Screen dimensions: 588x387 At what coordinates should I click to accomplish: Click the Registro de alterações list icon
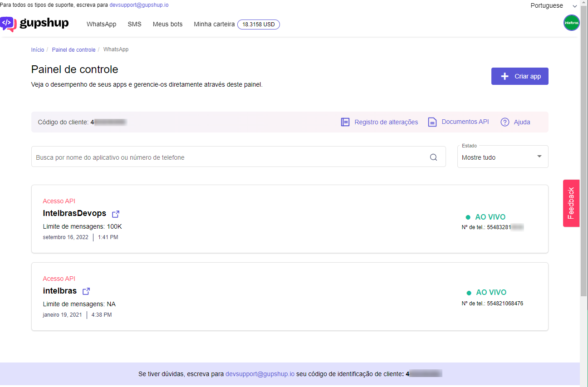pos(345,122)
